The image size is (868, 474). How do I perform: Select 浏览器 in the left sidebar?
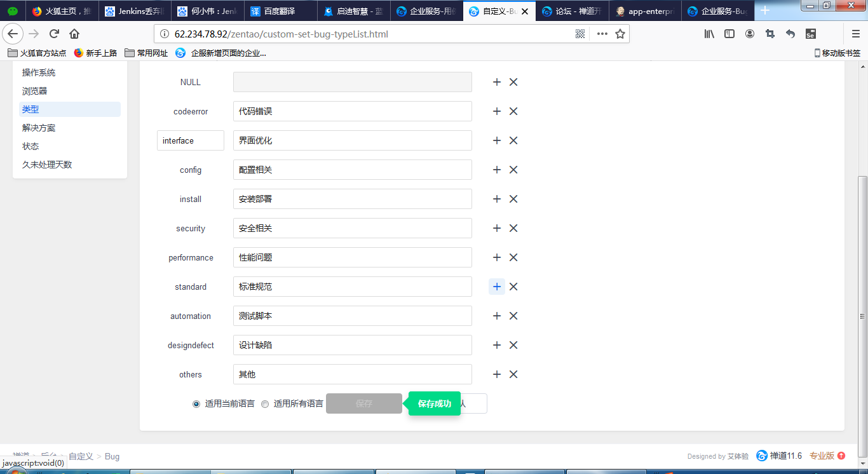[x=35, y=91]
